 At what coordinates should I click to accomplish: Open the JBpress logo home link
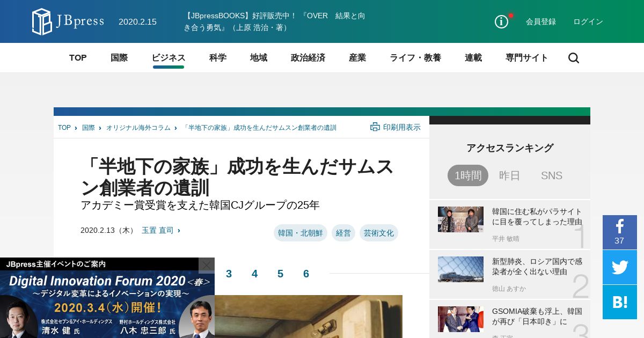(x=68, y=21)
